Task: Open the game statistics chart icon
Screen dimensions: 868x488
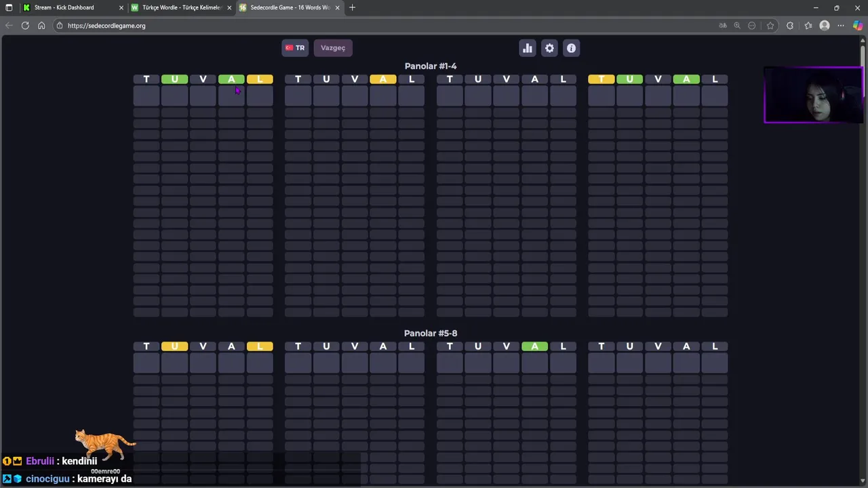Action: 528,48
